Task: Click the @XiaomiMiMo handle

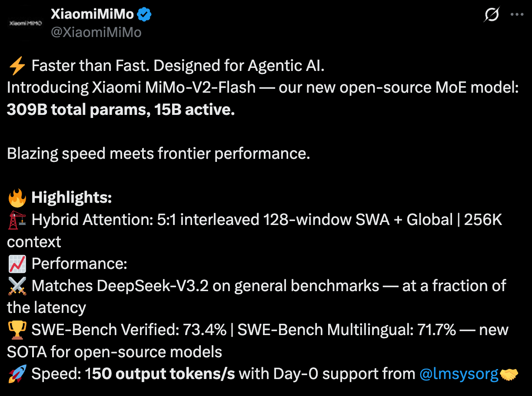Action: 96,33
